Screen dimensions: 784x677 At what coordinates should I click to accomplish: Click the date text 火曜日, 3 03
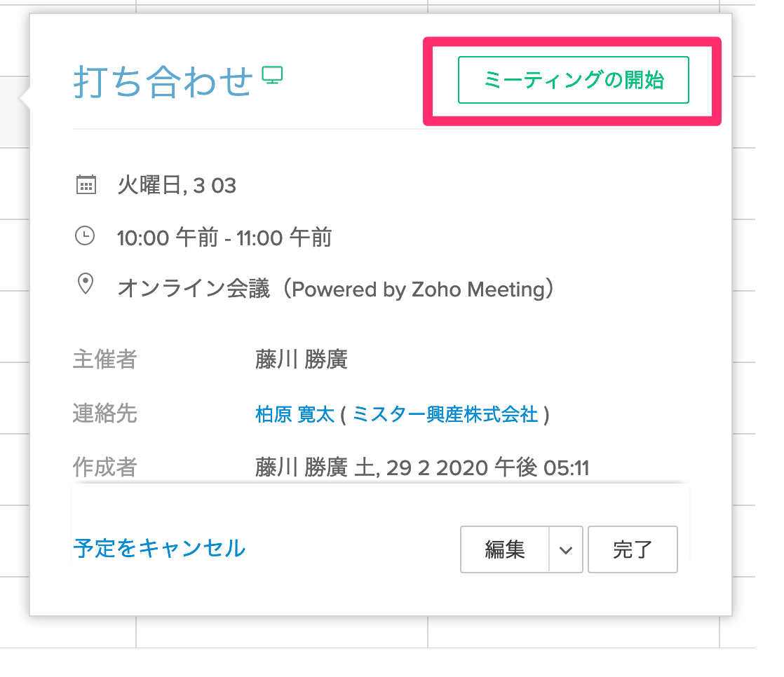click(x=177, y=185)
